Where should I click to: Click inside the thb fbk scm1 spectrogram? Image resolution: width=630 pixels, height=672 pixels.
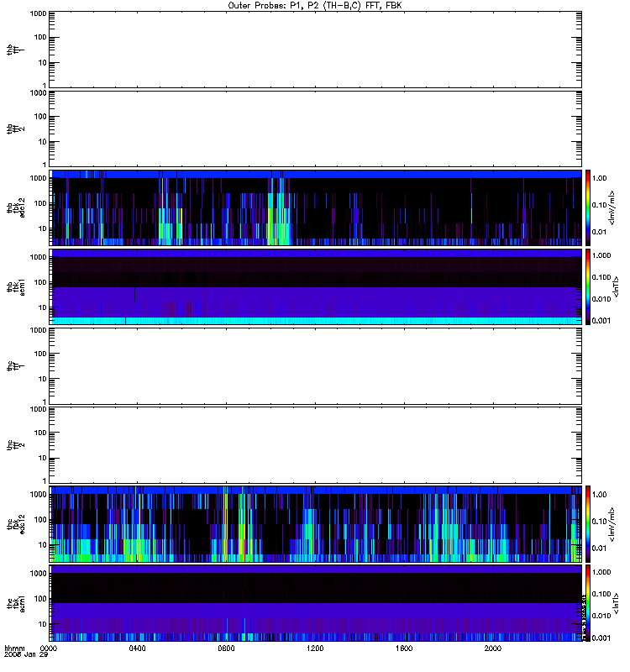coord(316,286)
